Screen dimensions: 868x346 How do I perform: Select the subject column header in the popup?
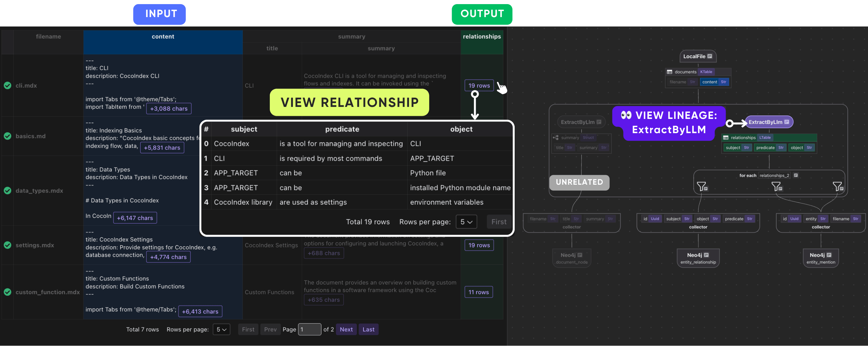tap(244, 129)
